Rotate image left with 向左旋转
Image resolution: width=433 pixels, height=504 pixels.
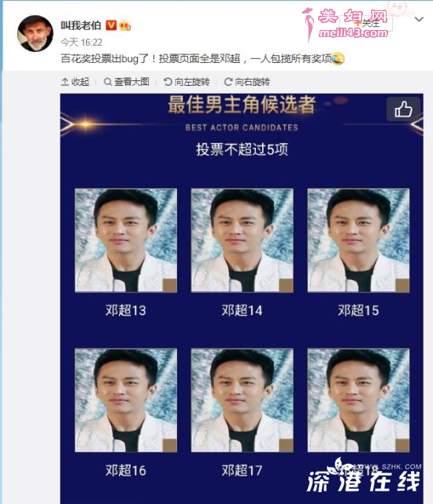pyautogui.click(x=187, y=82)
